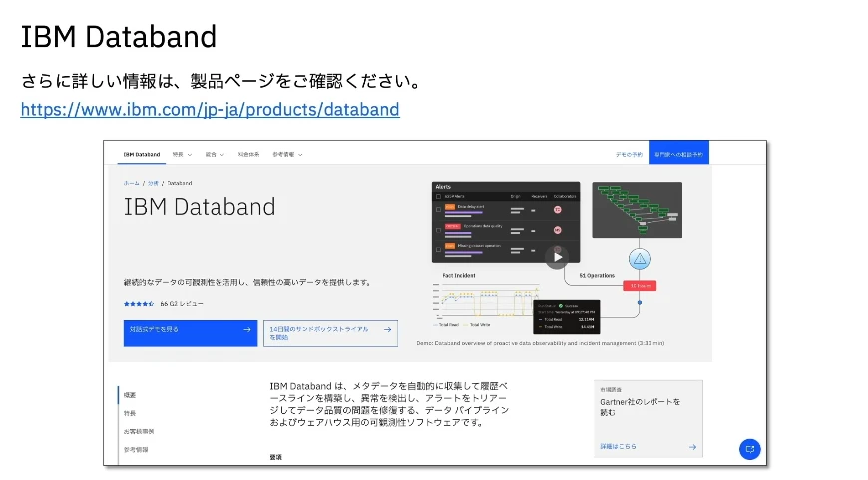Tick the Alerts header checkbox
Viewport: 868px width, 480px height.
(x=438, y=196)
